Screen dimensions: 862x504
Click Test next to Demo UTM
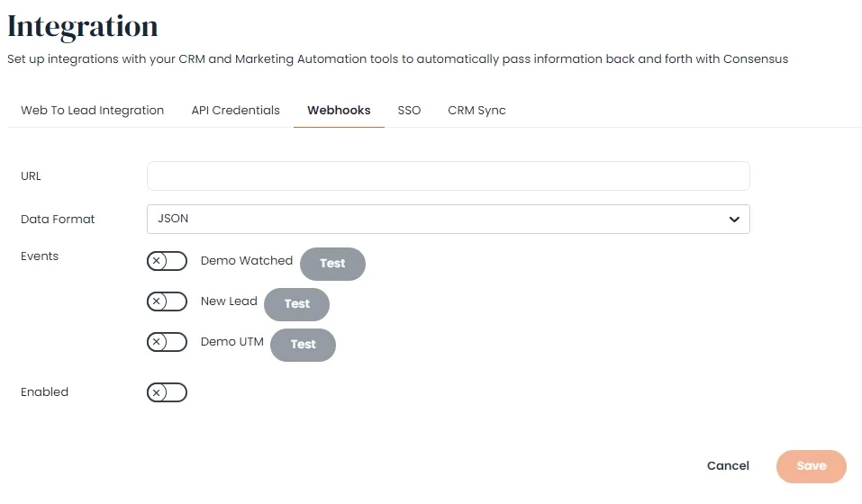tap(303, 345)
